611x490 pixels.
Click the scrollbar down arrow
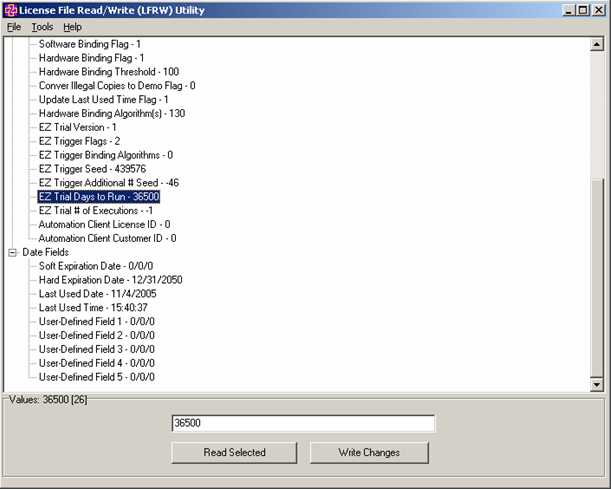[597, 384]
